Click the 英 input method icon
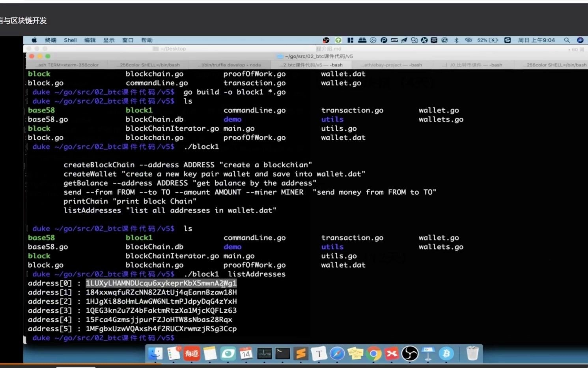Screen dimensions: 588x368 pos(434,40)
